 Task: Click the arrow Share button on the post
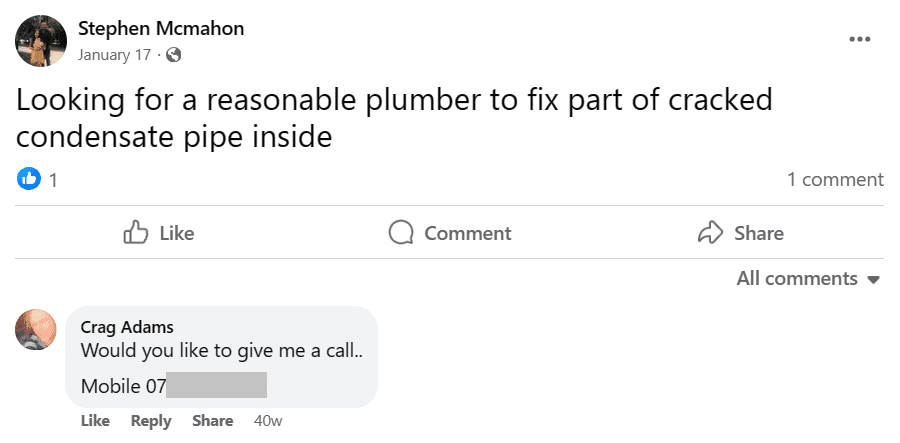click(x=740, y=233)
